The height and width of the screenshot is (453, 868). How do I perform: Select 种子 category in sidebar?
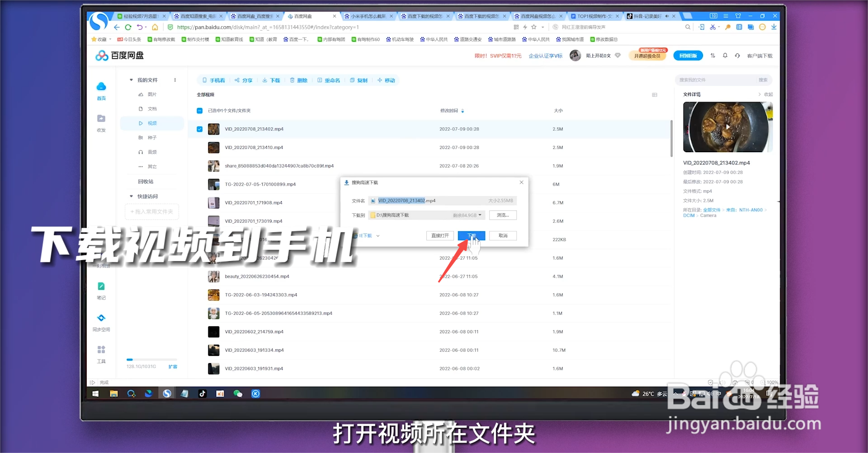click(x=152, y=138)
